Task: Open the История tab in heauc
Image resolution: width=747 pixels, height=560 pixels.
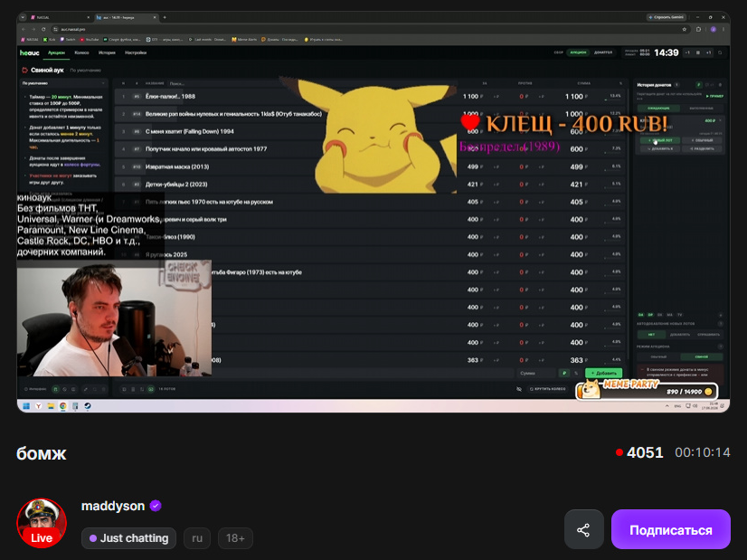Action: (107, 52)
